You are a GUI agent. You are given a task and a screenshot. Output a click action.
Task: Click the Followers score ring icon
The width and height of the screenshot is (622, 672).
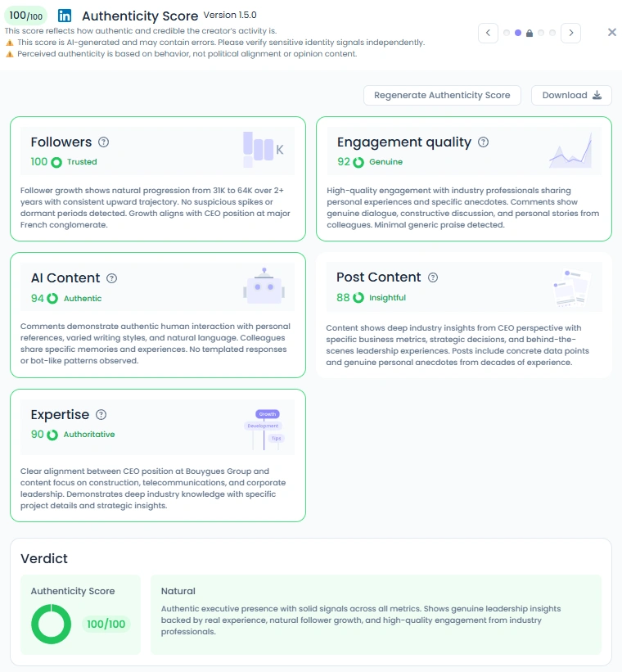tap(56, 162)
